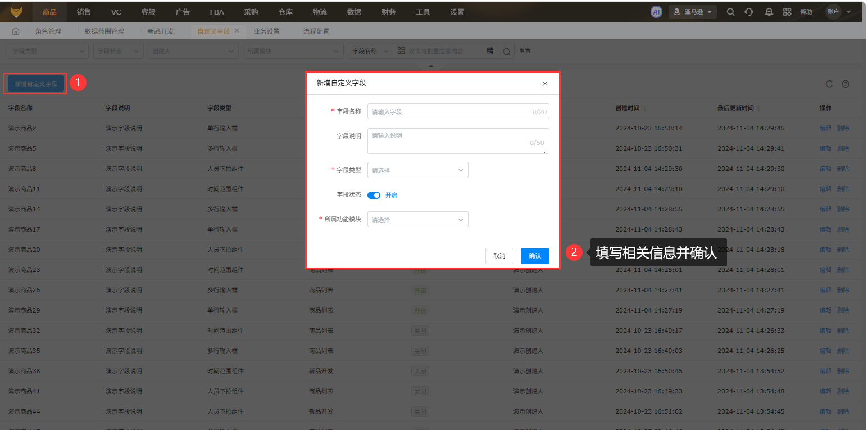Close the 新增自定义字段 dialog
Screen dimensions: 868x430
(x=544, y=84)
